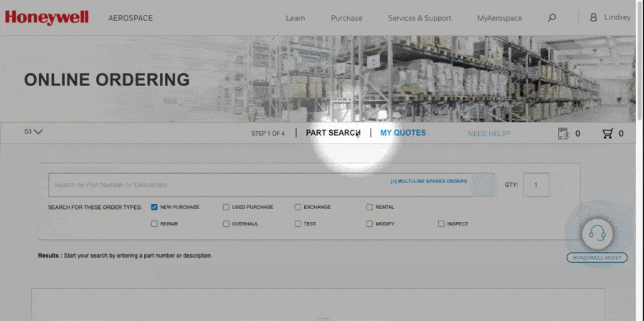Expand the S3 account dropdown
Image resolution: width=644 pixels, height=321 pixels.
pos(33,132)
